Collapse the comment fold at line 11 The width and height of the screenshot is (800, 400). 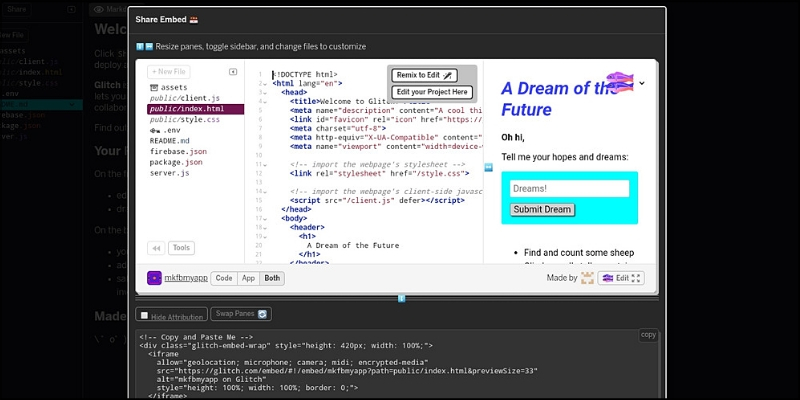pos(265,164)
